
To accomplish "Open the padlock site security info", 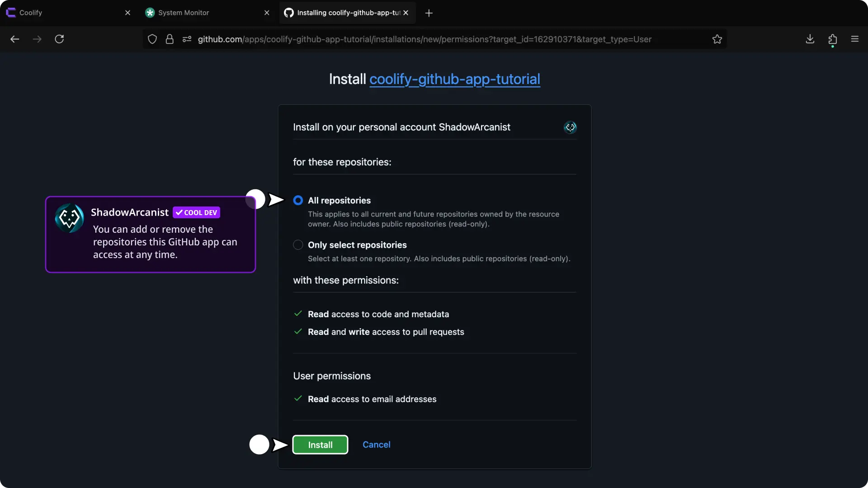I will coord(170,39).
